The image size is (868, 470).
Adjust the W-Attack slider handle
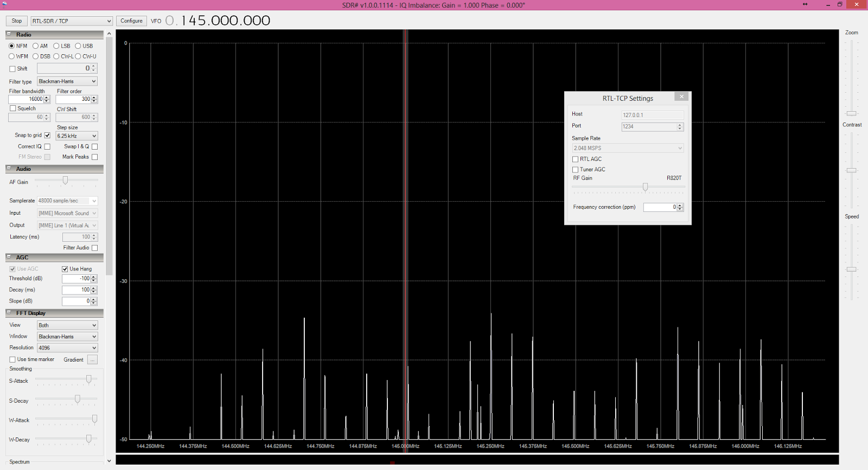pos(94,419)
